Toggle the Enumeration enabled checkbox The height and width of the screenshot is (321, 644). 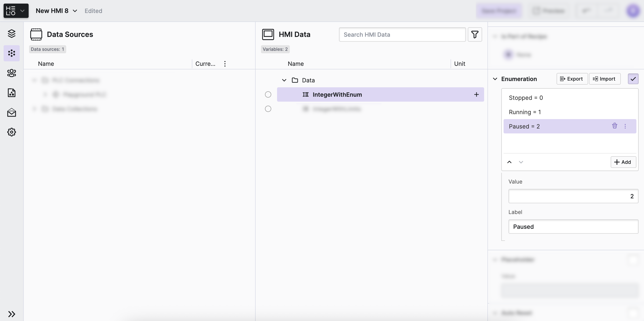coord(633,79)
